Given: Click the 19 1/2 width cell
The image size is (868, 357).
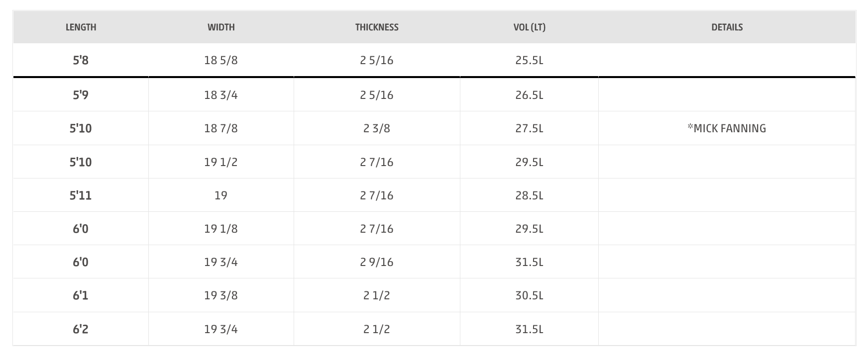Looking at the screenshot, I should (x=221, y=162).
